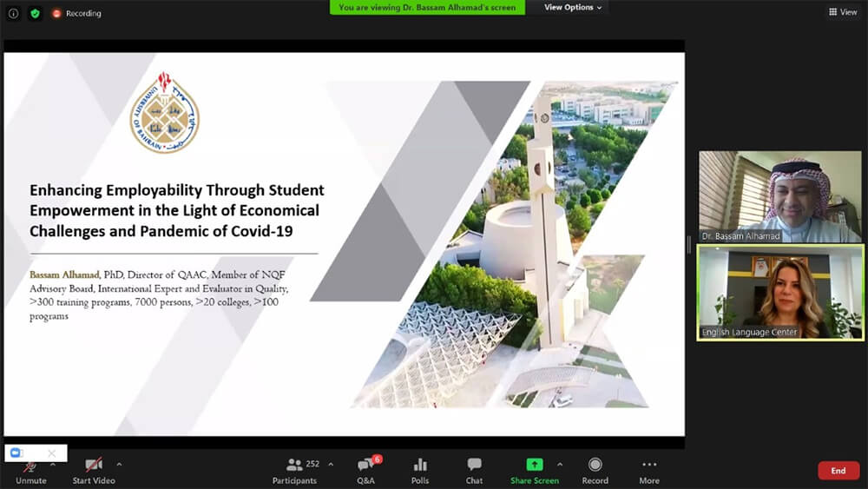Open the Polls window
The height and width of the screenshot is (489, 868).
click(420, 470)
